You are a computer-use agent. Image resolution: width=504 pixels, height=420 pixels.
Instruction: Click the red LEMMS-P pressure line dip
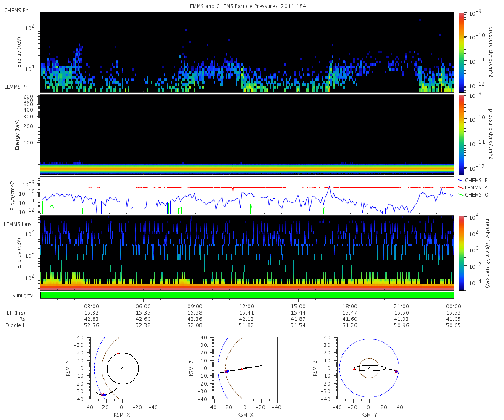[233, 190]
